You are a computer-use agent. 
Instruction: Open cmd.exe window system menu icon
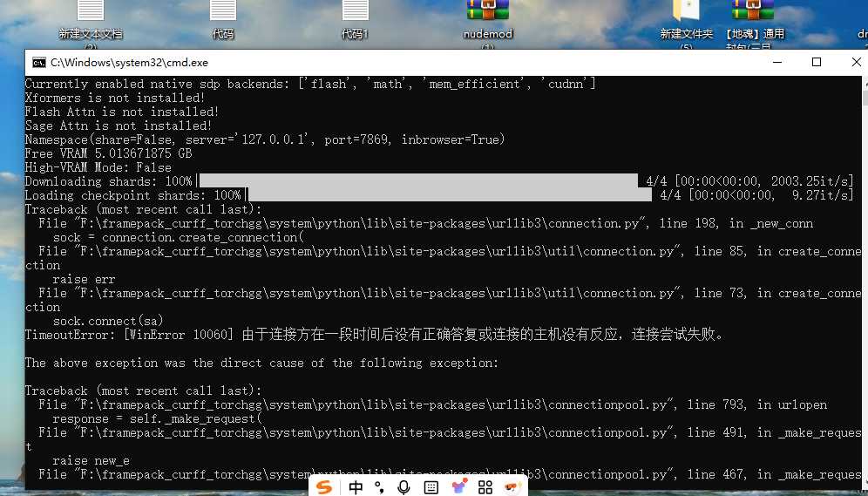39,63
